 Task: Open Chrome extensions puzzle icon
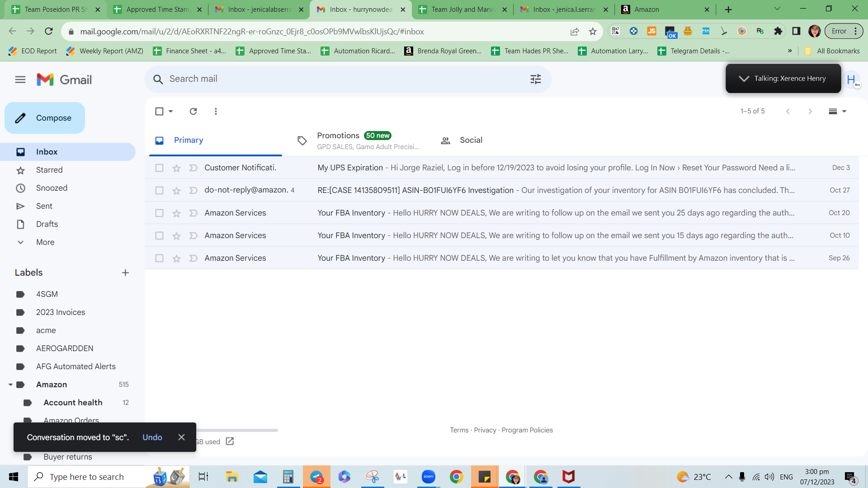point(778,31)
